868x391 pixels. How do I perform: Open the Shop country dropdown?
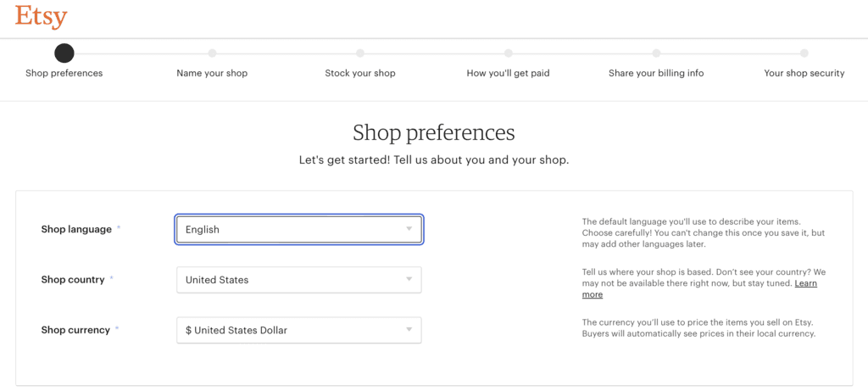click(298, 280)
